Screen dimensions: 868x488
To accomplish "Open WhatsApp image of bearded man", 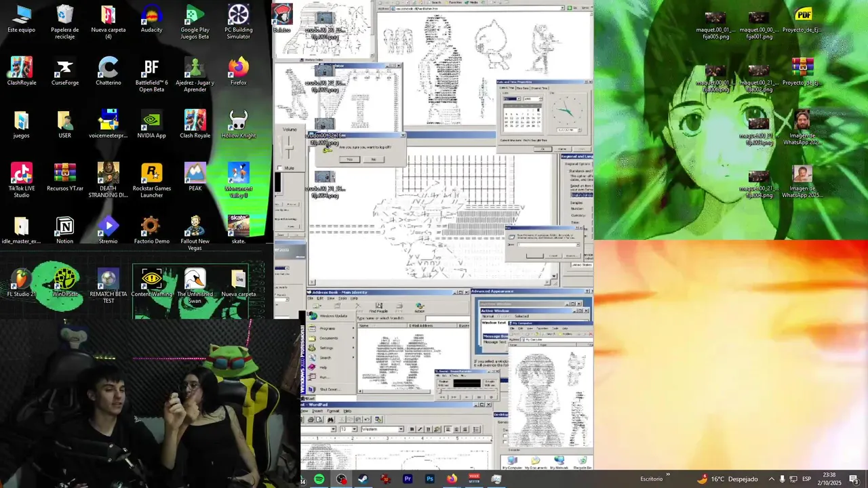I will pyautogui.click(x=803, y=127).
